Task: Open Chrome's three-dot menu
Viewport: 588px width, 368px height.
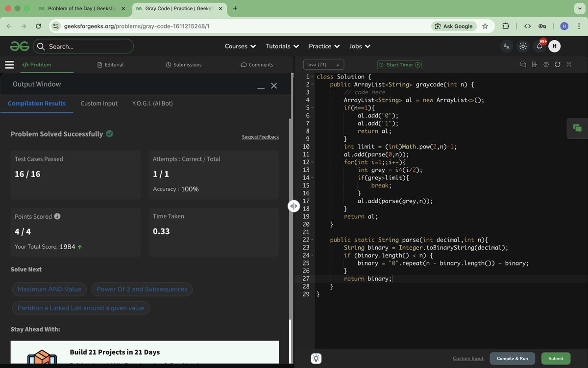Action: tap(579, 26)
